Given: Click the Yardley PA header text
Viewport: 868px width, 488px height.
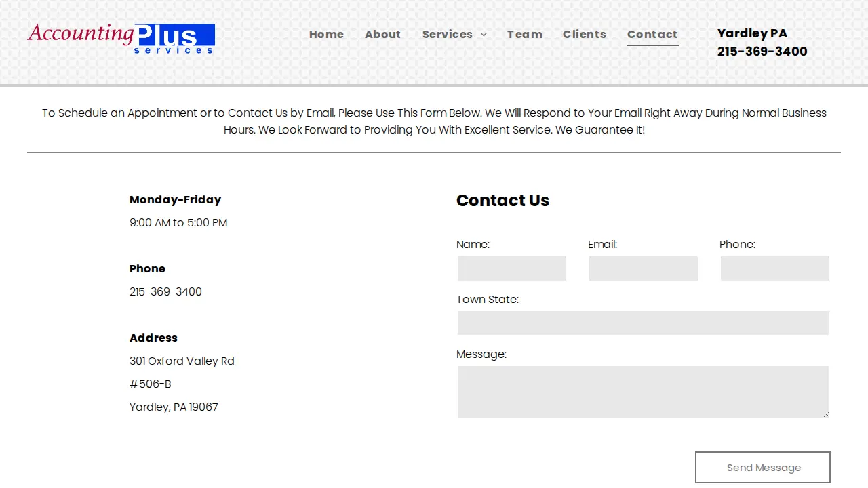Looking at the screenshot, I should (752, 33).
